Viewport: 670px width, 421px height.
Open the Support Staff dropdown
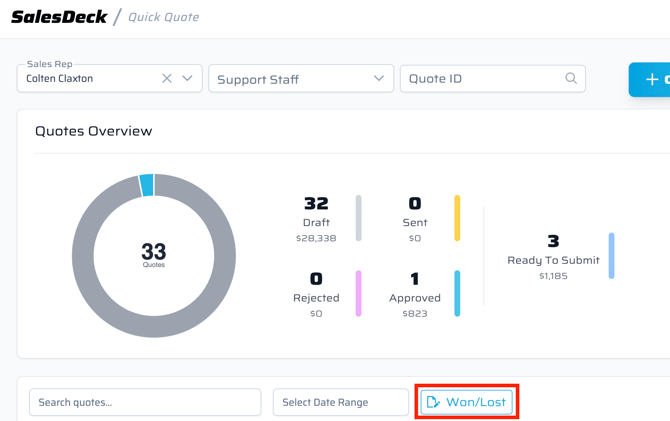pos(300,79)
